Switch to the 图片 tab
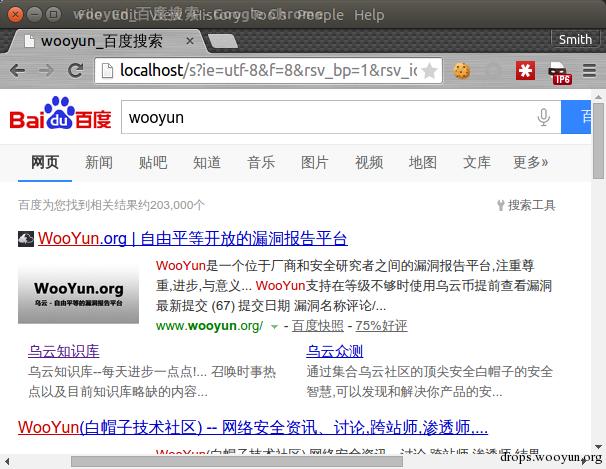 coord(315,162)
